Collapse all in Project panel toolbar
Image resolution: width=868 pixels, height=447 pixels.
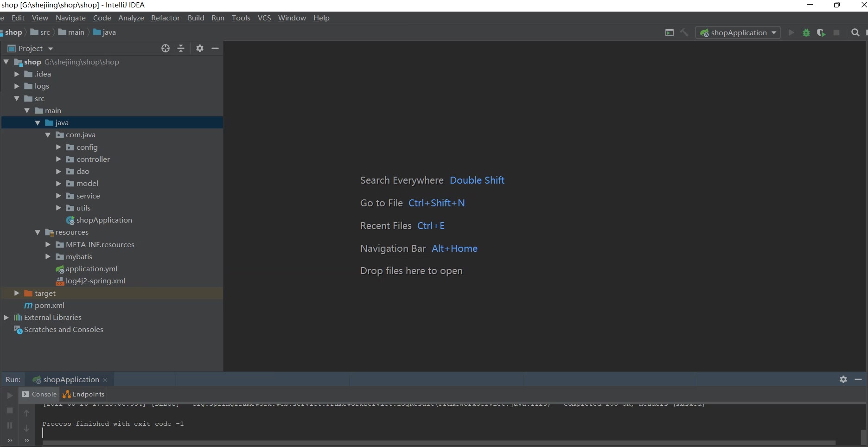click(181, 48)
